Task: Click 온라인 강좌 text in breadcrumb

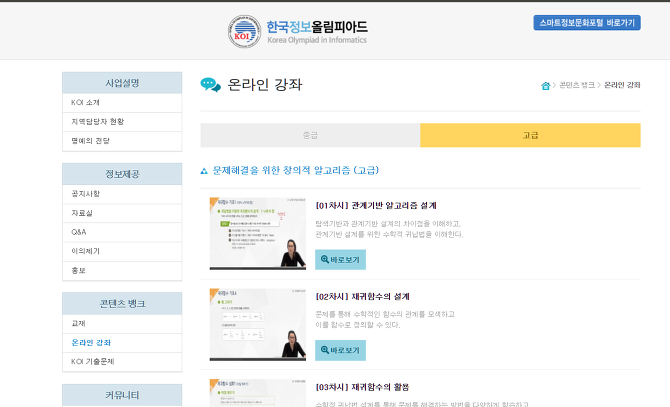Action: (622, 85)
